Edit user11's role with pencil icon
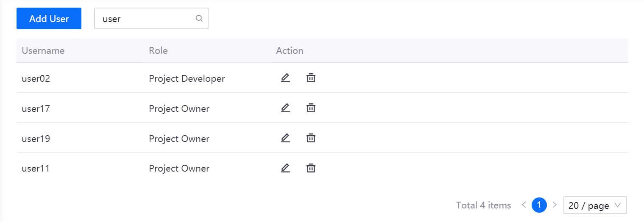 285,168
